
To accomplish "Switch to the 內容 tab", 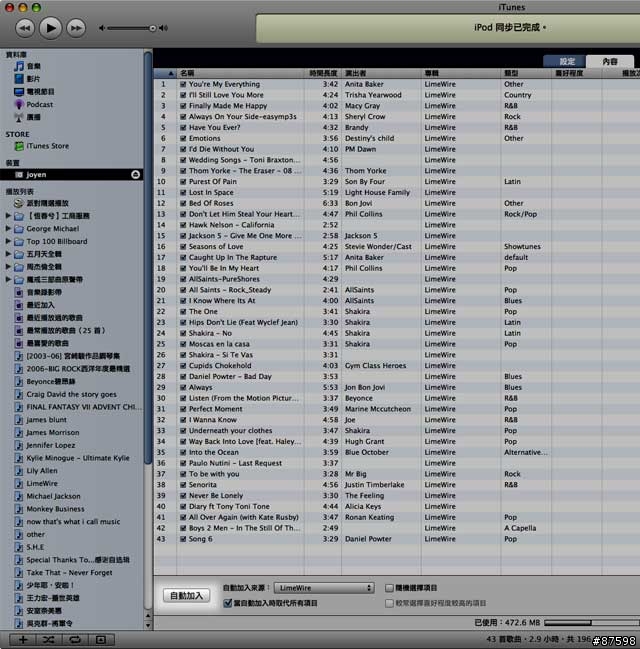I will tap(610, 62).
